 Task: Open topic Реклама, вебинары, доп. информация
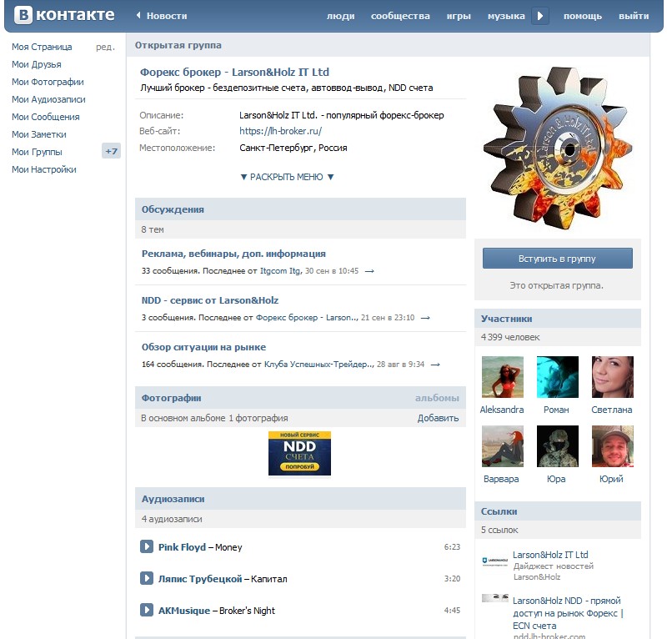233,254
